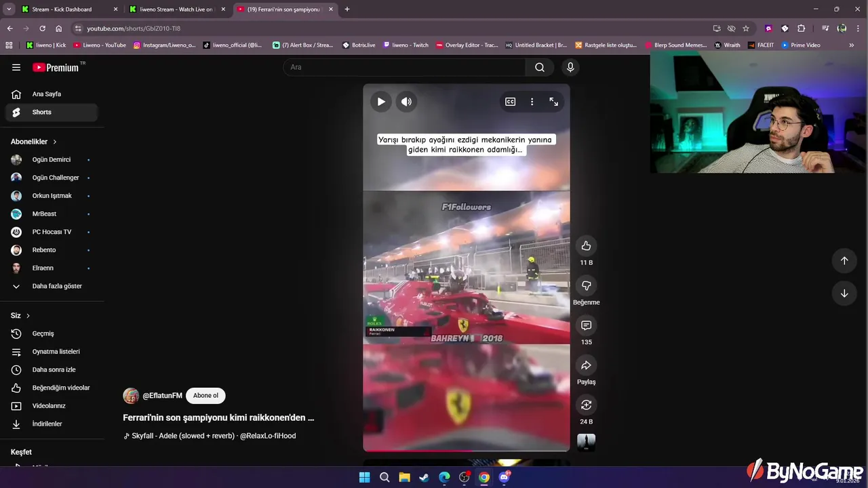Open the YouTube hamburger guide menu
This screenshot has width=868, height=488.
pos(16,67)
